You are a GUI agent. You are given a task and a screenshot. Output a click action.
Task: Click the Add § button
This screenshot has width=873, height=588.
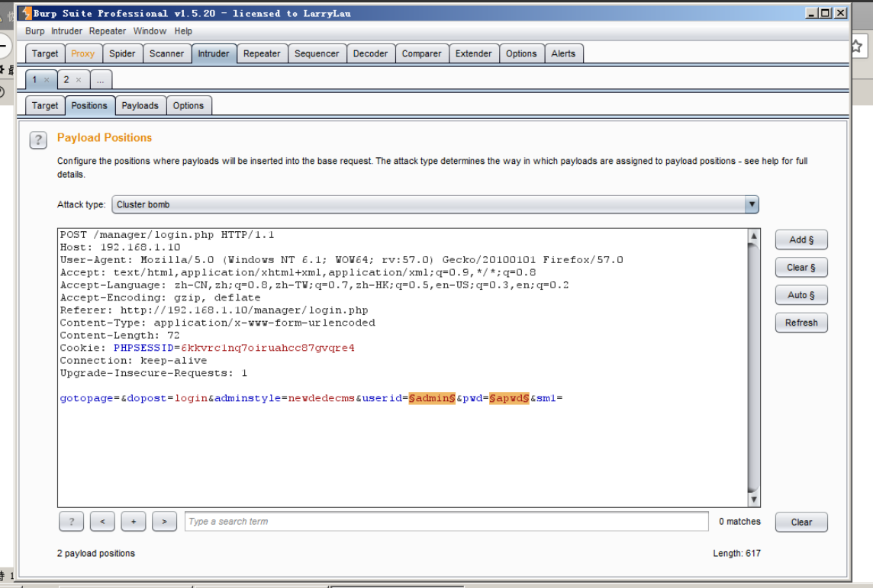[801, 239]
